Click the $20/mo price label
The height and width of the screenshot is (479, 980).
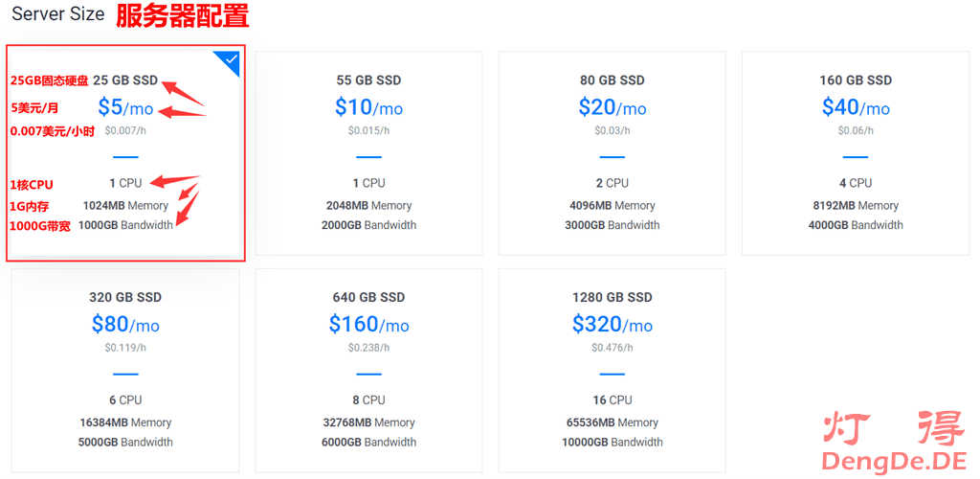(x=612, y=107)
